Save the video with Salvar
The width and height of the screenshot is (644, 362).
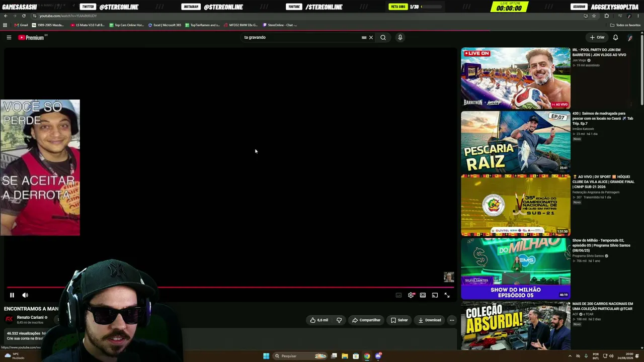coord(399,320)
